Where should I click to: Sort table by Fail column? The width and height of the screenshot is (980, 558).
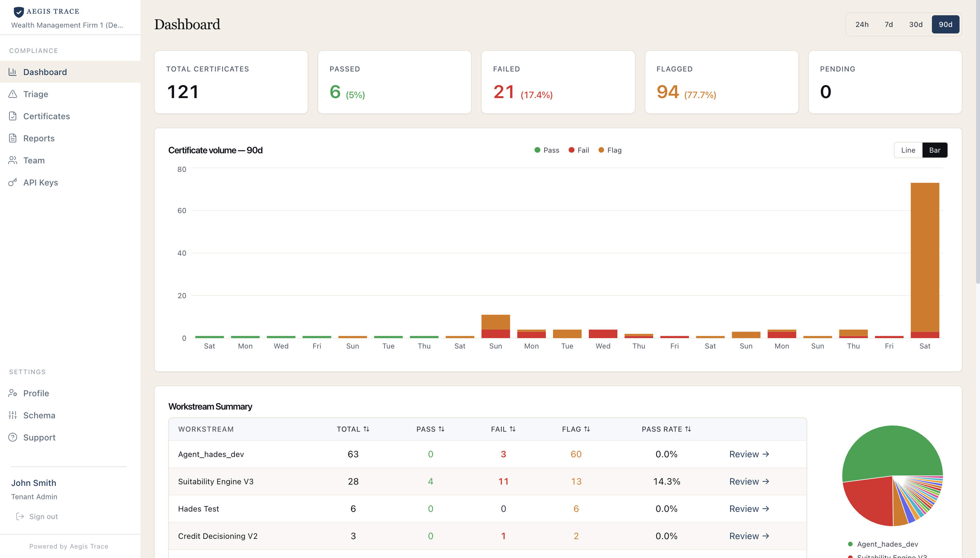pyautogui.click(x=503, y=429)
